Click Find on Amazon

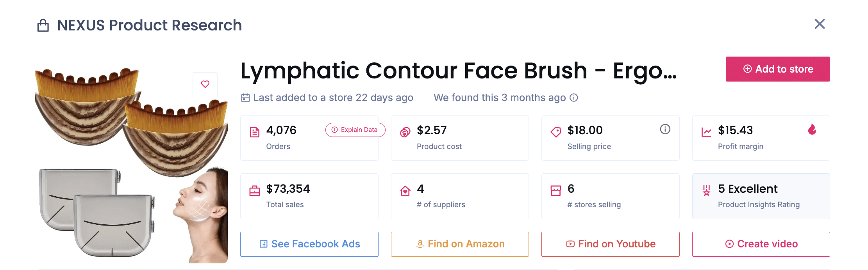coord(460,244)
